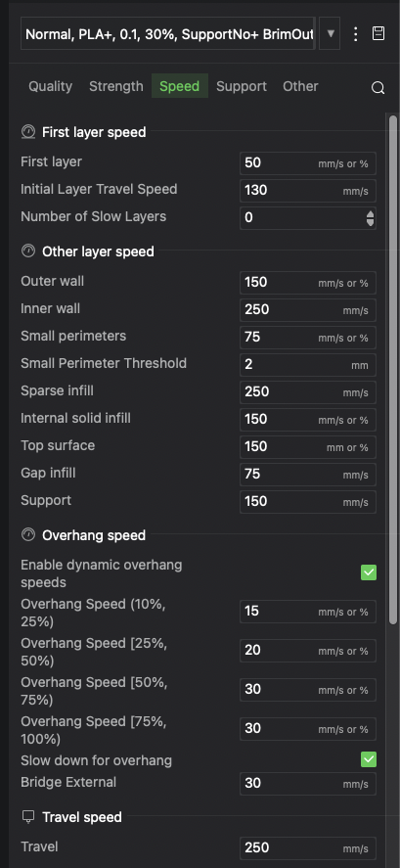Switch to the Quality tab
The height and width of the screenshot is (868, 400).
(x=50, y=86)
